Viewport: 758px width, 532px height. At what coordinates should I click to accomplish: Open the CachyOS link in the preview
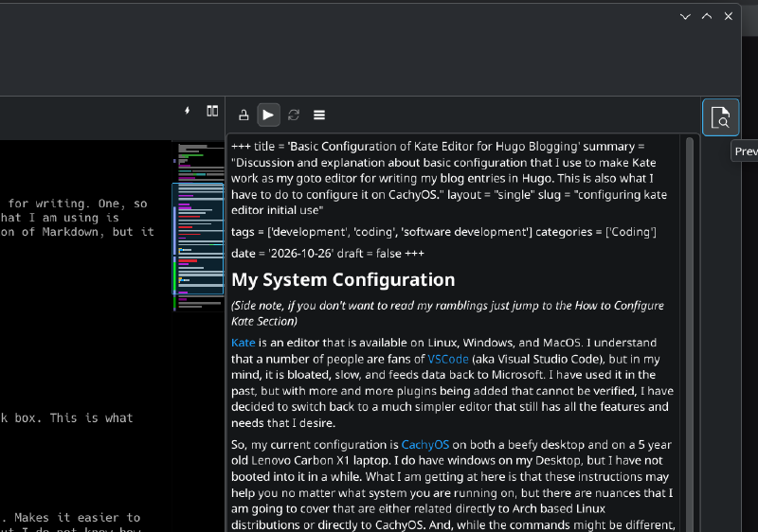[x=424, y=445]
